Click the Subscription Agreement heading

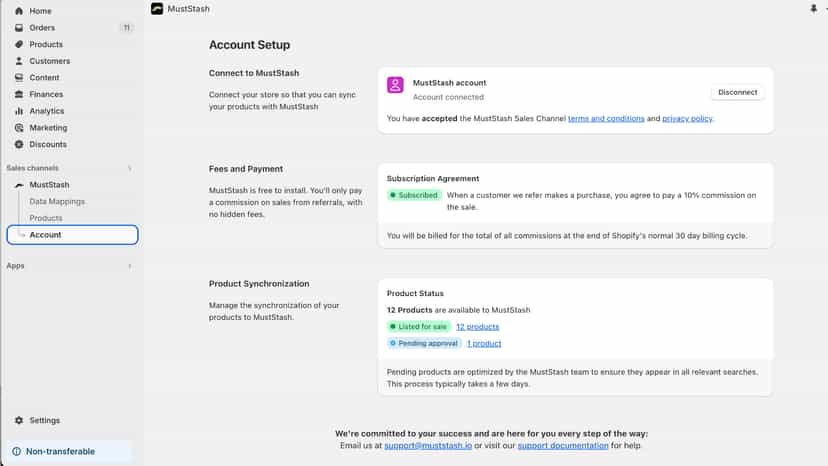[x=433, y=179]
